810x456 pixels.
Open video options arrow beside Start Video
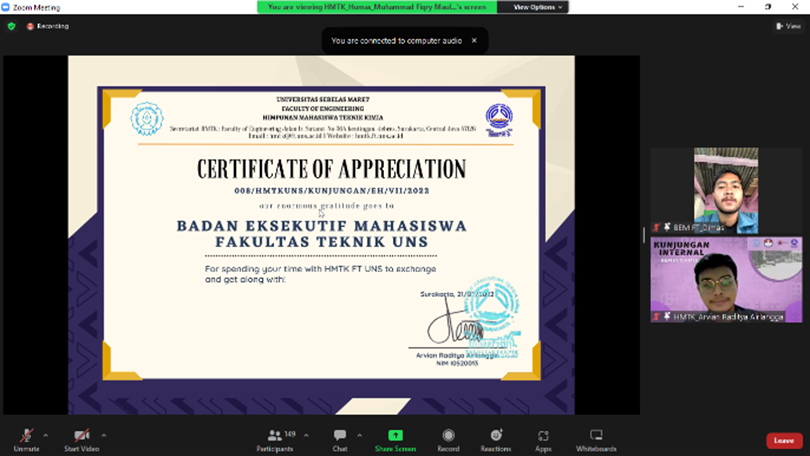coord(104,436)
